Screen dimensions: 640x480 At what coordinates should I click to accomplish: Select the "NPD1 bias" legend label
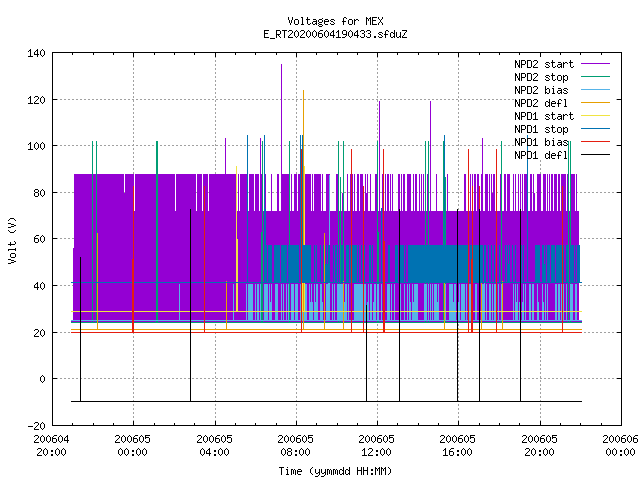point(541,142)
